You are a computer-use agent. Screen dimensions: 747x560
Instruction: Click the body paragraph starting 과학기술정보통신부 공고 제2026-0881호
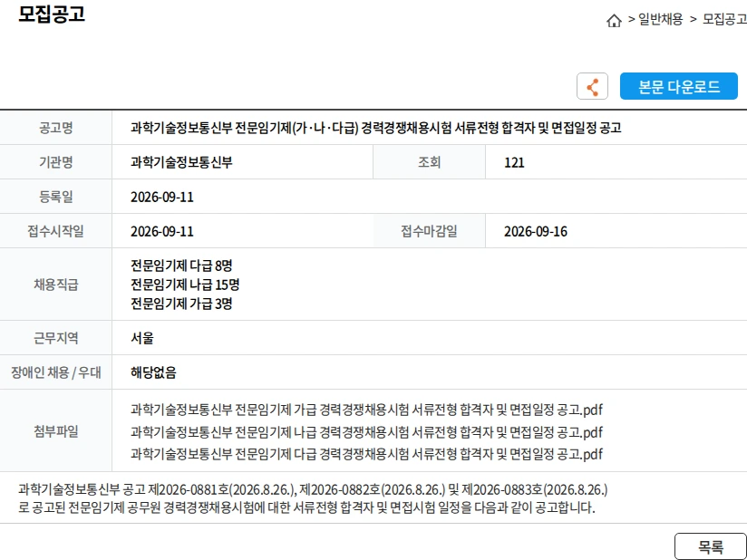pos(313,489)
